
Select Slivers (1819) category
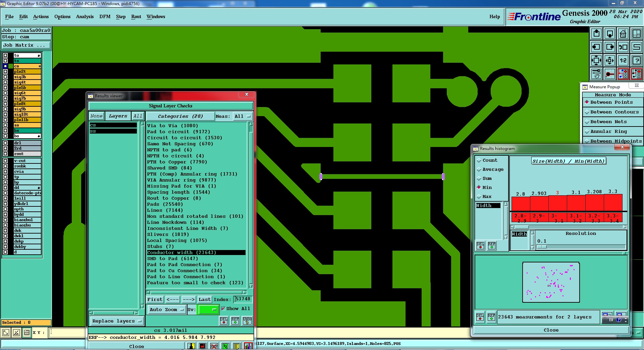pos(168,234)
